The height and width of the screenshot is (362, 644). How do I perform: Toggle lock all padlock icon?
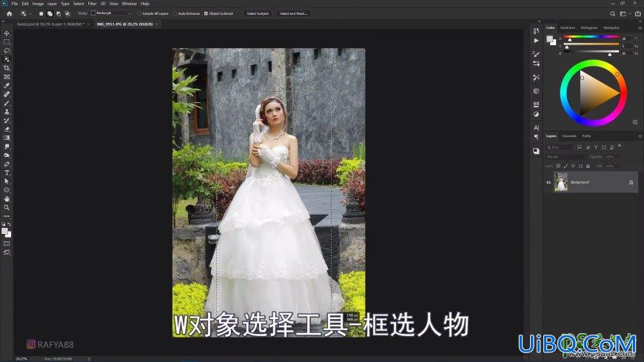tap(588, 166)
